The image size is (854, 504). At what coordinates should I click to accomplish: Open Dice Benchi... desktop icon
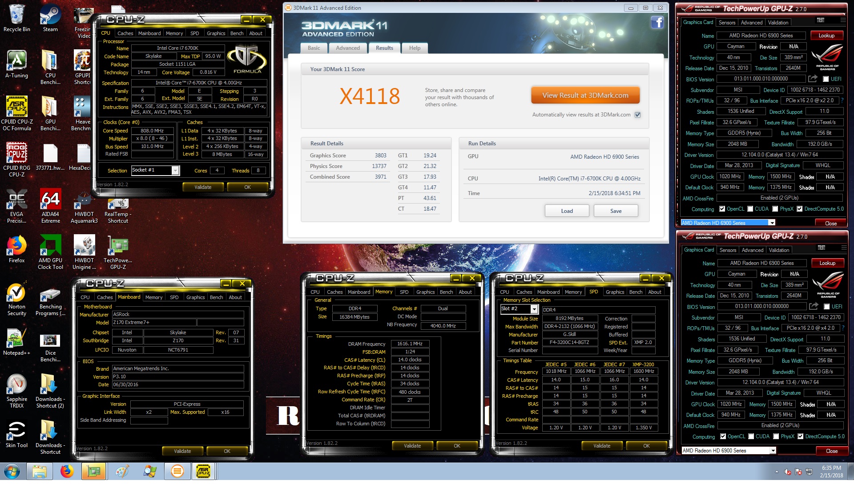point(50,348)
